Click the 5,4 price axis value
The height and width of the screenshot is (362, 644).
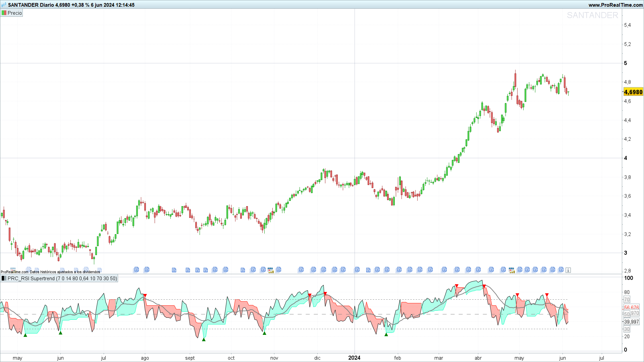[x=627, y=25]
